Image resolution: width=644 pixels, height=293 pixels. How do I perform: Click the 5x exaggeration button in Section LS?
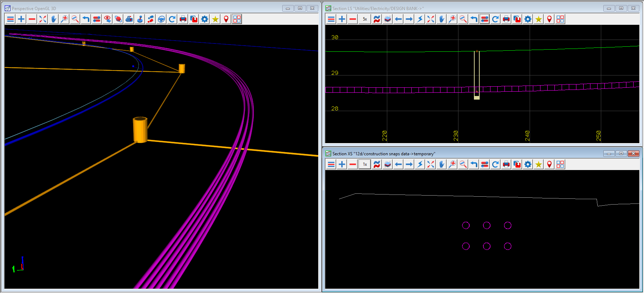365,19
